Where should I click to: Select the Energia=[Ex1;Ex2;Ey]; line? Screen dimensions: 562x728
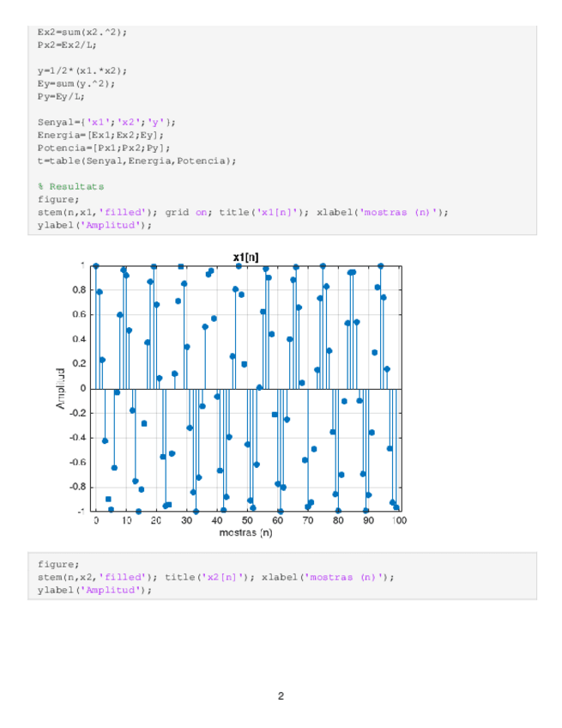point(100,135)
